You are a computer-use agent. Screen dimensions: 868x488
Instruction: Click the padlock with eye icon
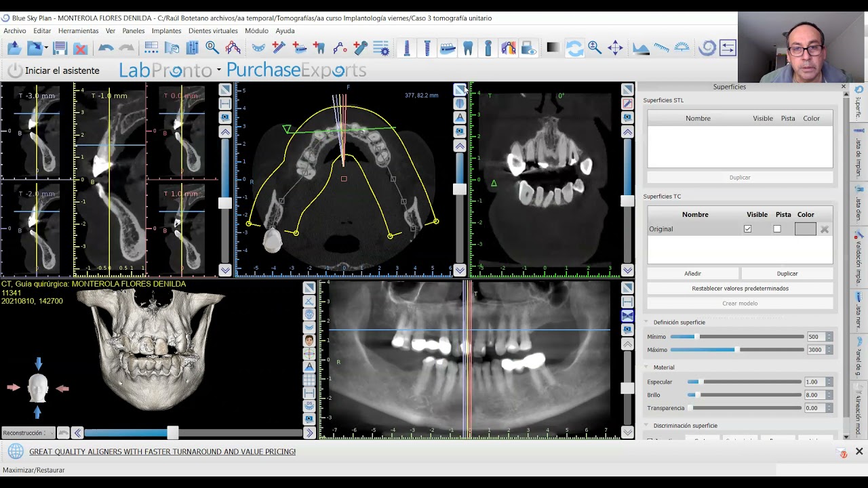(x=529, y=48)
